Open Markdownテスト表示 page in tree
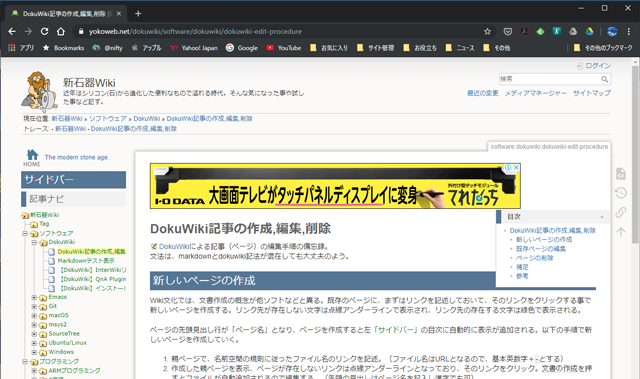This screenshot has width=640, height=379. pos(86,261)
